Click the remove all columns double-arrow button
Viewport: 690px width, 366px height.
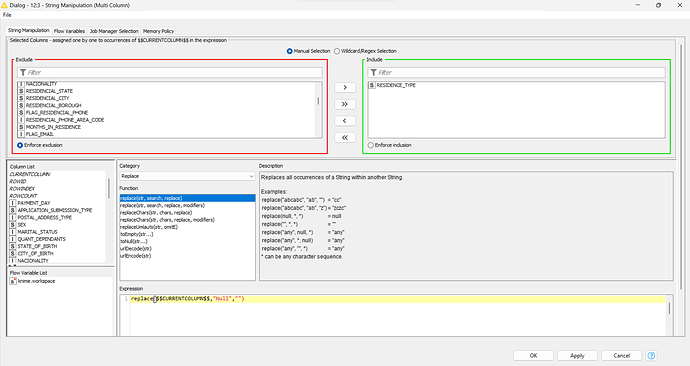tap(345, 137)
